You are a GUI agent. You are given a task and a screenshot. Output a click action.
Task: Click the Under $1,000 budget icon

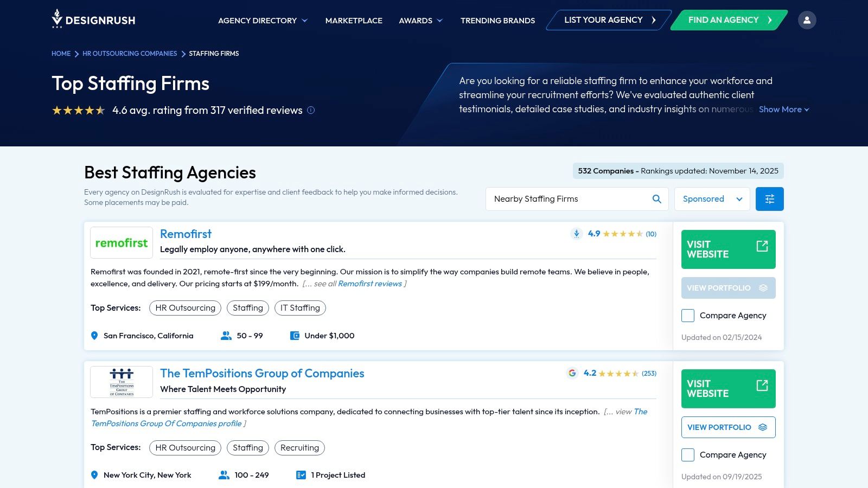pyautogui.click(x=295, y=336)
